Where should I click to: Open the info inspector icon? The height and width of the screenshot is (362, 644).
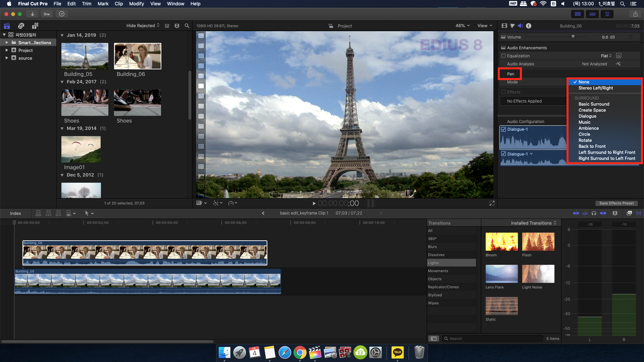[529, 26]
